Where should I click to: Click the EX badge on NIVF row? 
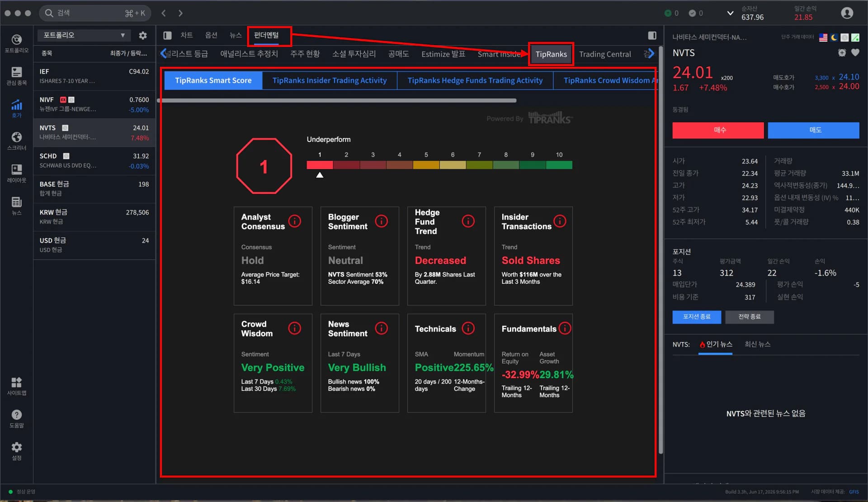(x=63, y=100)
